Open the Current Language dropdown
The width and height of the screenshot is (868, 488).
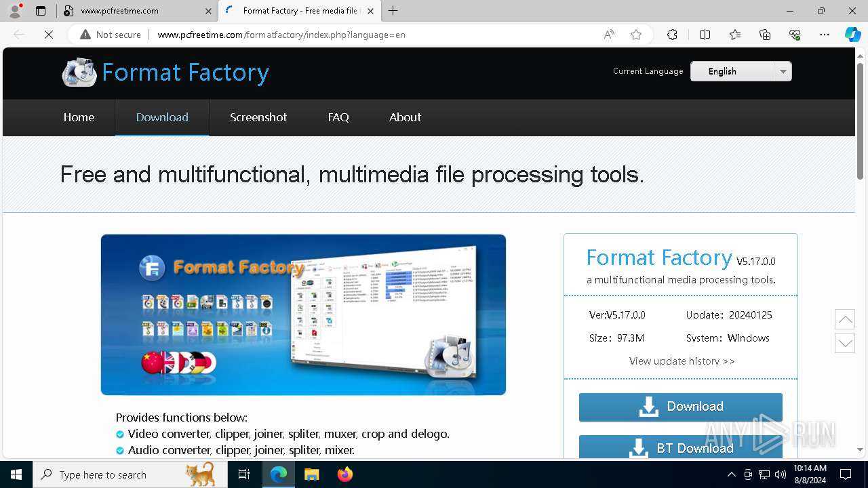coord(741,71)
